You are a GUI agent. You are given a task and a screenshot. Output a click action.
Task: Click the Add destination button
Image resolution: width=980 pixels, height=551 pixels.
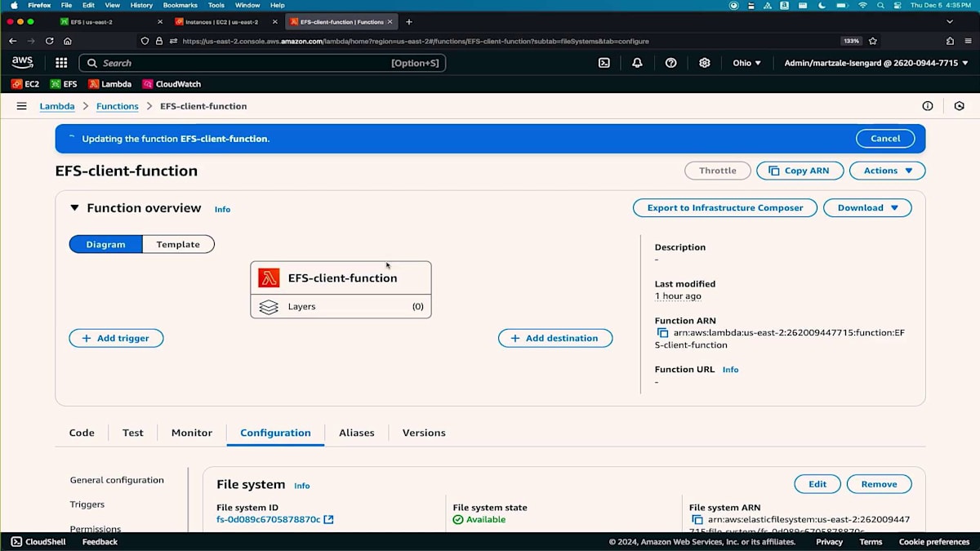click(x=555, y=338)
